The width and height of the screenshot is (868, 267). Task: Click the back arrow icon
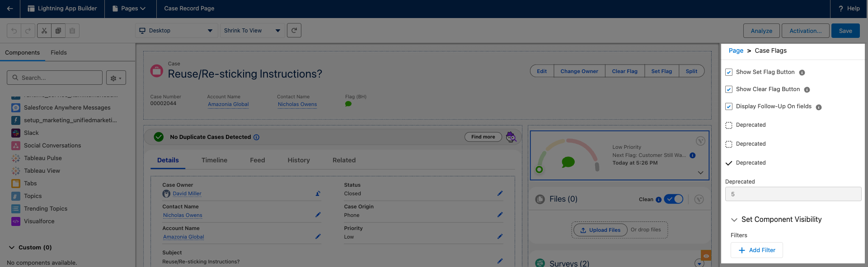point(10,9)
